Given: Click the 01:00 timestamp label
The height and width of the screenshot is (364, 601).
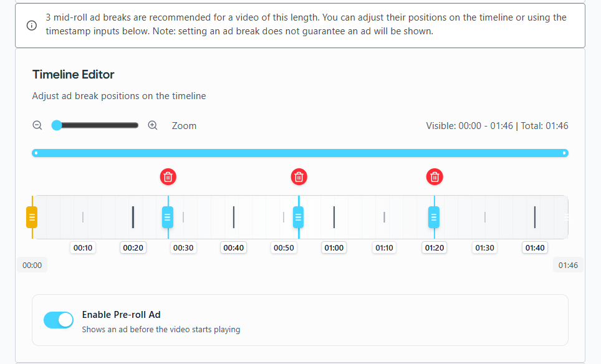Looking at the screenshot, I should [334, 248].
